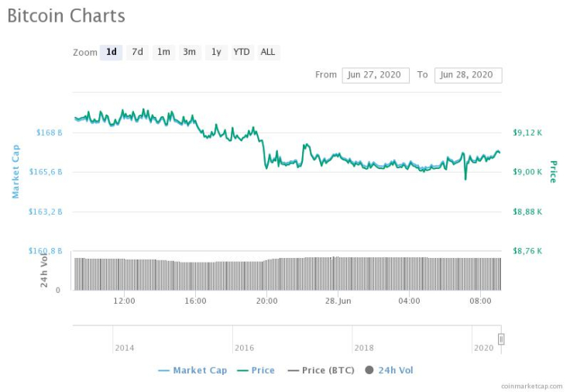
Task: Switch zoom to YTD
Action: coord(242,53)
